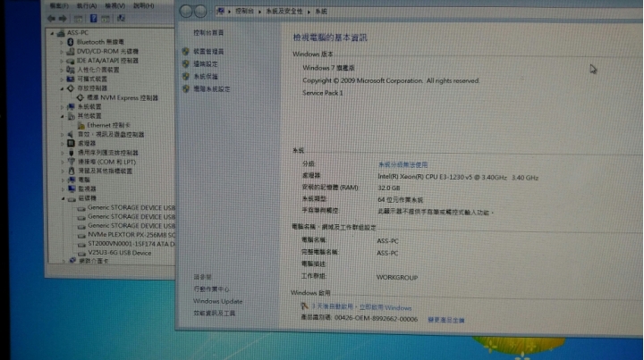Click the control panel icon in the address bar
The image size is (644, 360).
point(221,11)
